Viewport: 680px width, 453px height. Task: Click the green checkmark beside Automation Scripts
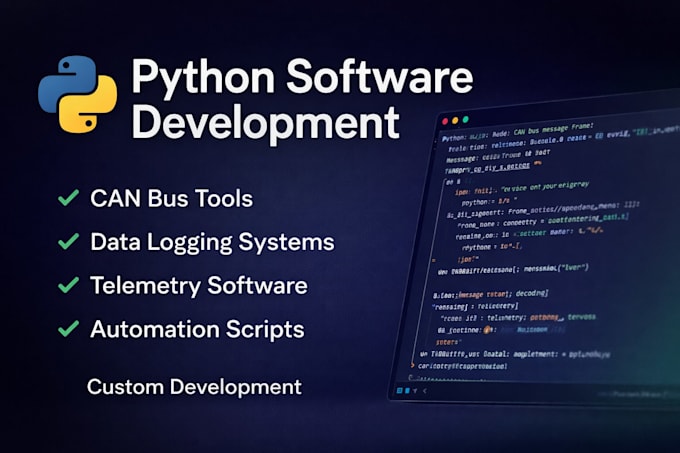pos(69,328)
